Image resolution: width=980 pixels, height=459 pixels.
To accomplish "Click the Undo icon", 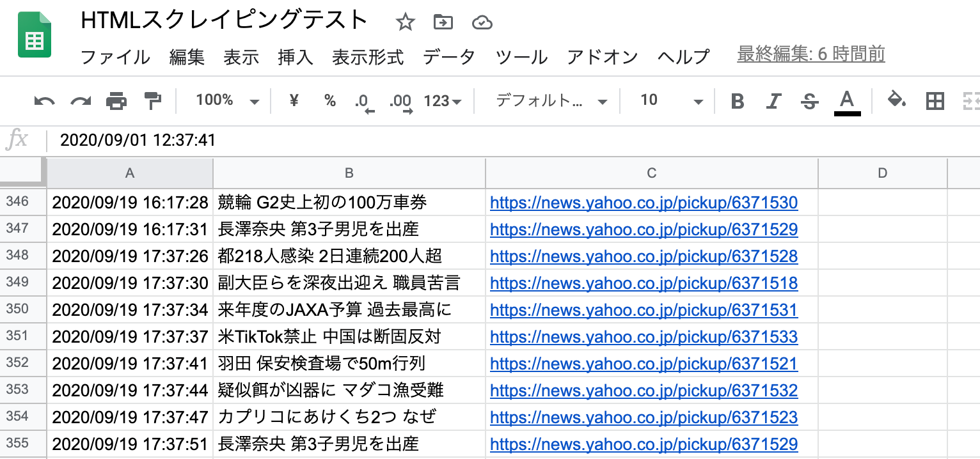I will pyautogui.click(x=42, y=100).
